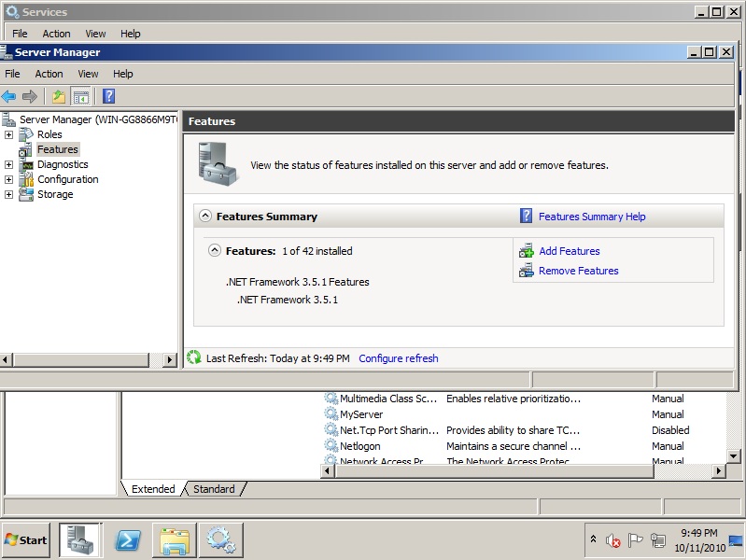Click the Add Features link
746x560 pixels.
[x=569, y=251]
